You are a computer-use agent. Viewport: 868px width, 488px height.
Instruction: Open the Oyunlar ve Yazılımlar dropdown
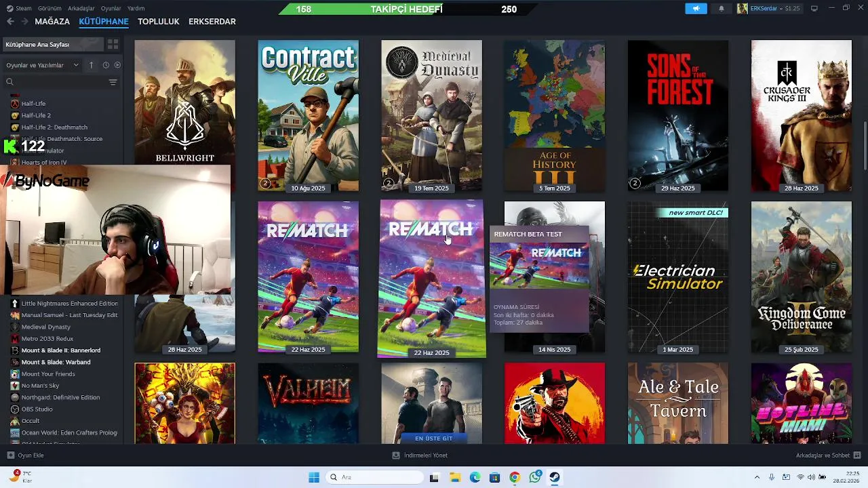point(42,65)
